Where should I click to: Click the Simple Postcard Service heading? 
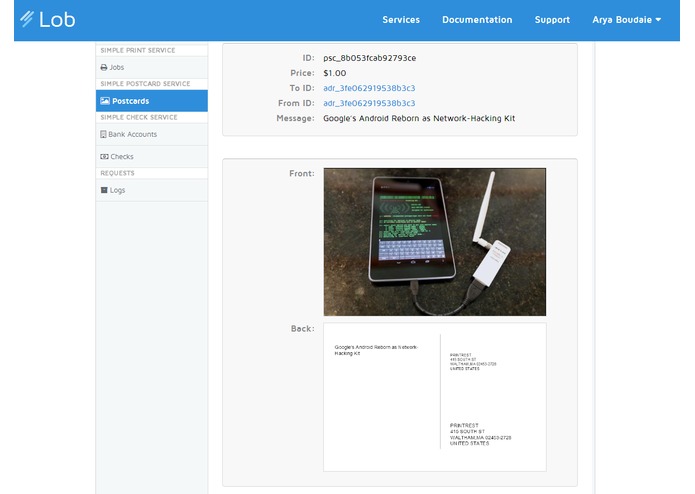point(145,84)
